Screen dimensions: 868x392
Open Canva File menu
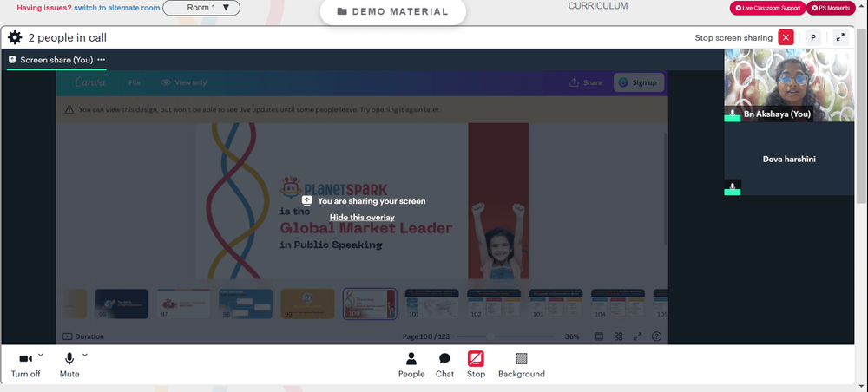(135, 82)
